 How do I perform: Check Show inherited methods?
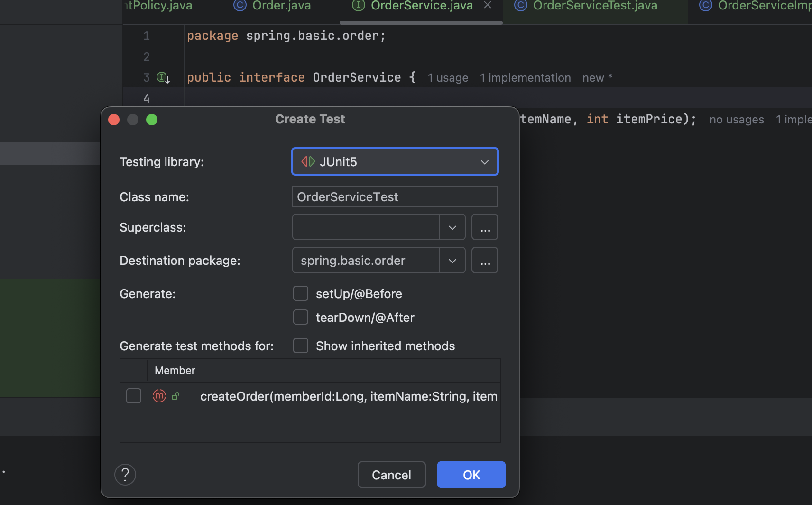[301, 346]
